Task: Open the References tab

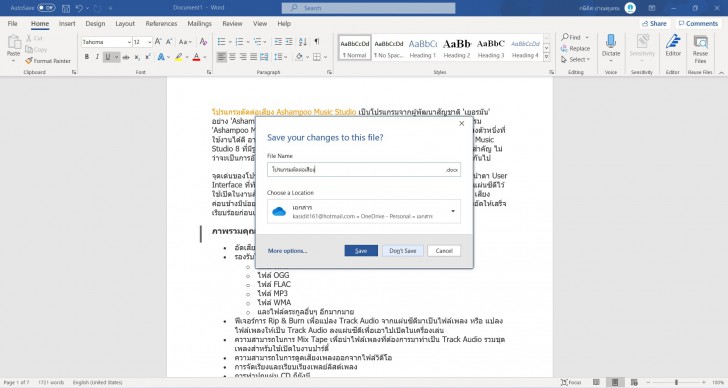Action: pyautogui.click(x=161, y=24)
